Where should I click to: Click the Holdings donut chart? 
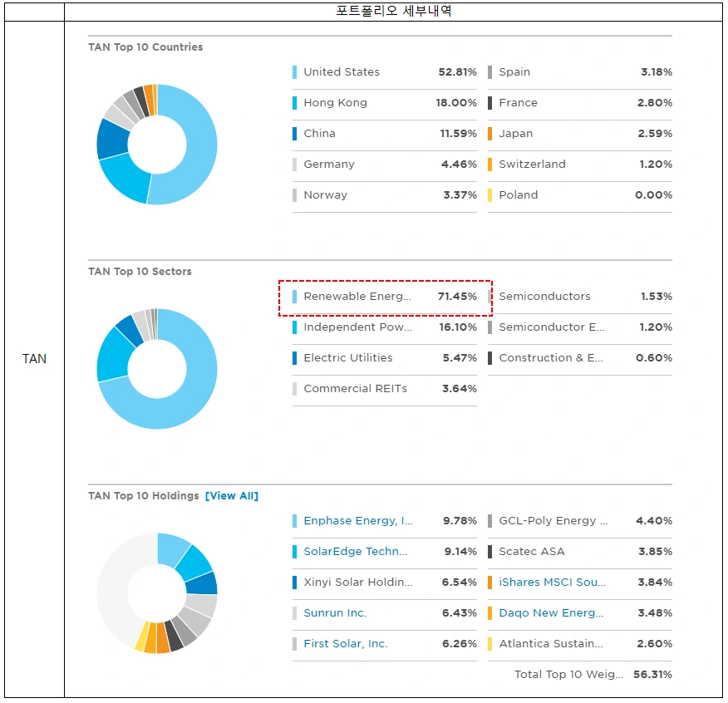[157, 593]
